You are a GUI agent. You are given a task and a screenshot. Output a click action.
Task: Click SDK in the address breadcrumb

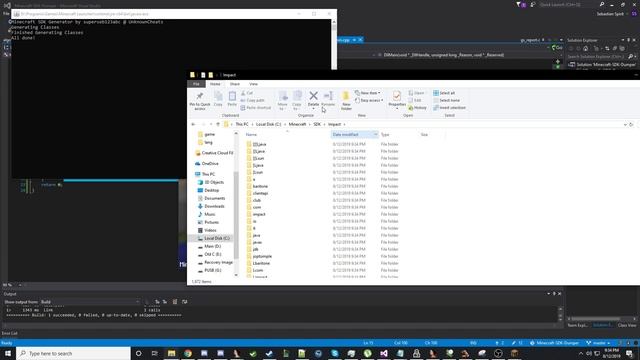tap(317, 124)
